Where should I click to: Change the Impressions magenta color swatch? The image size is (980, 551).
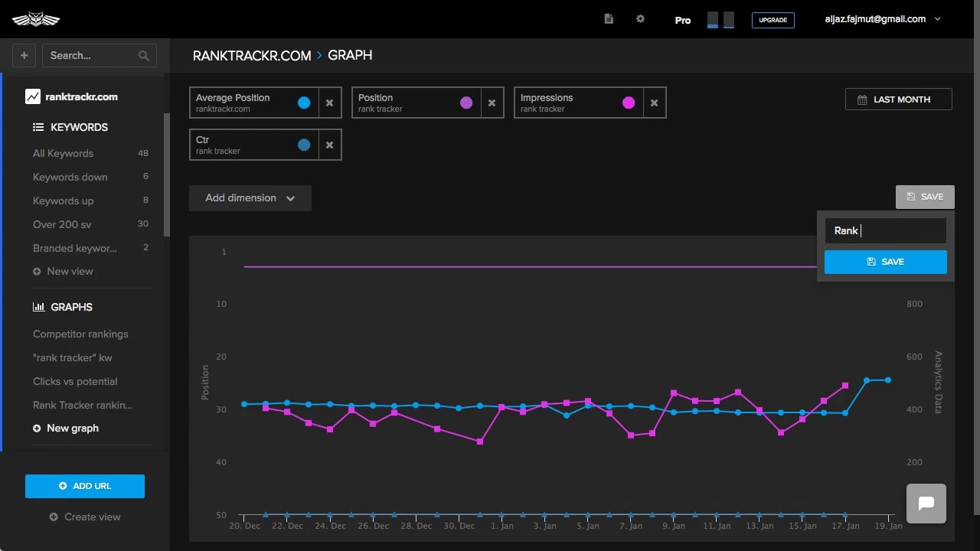[629, 103]
